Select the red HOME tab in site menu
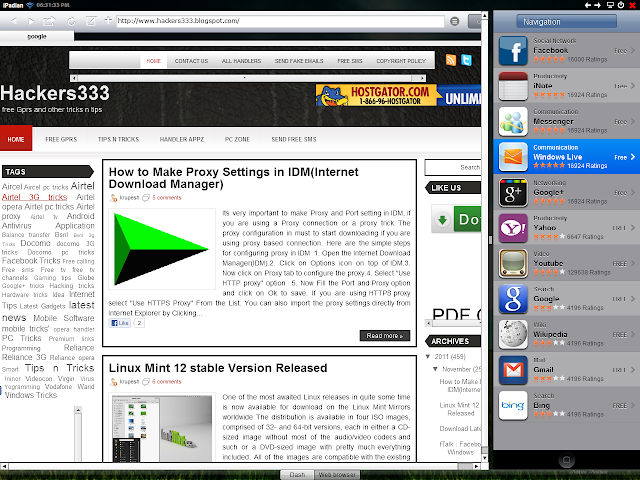The image size is (640, 480). pyautogui.click(x=16, y=139)
